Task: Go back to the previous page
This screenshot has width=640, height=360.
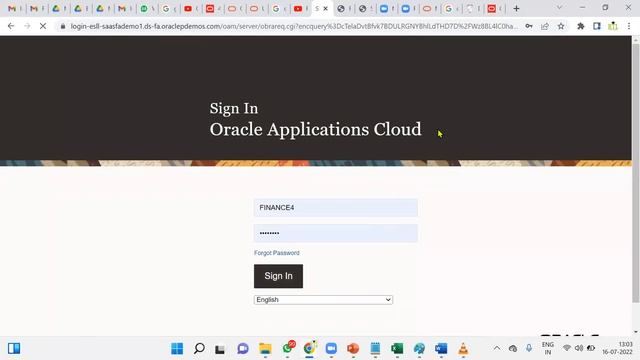Action: click(x=11, y=26)
